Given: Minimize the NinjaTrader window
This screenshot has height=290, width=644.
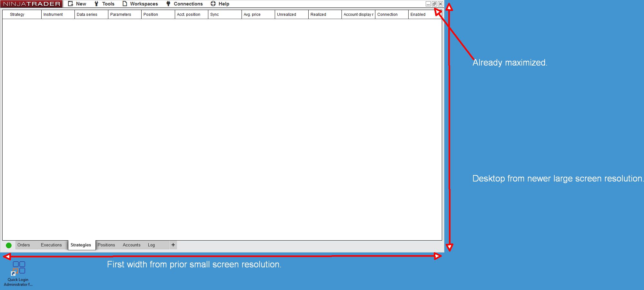Looking at the screenshot, I should click(x=428, y=4).
